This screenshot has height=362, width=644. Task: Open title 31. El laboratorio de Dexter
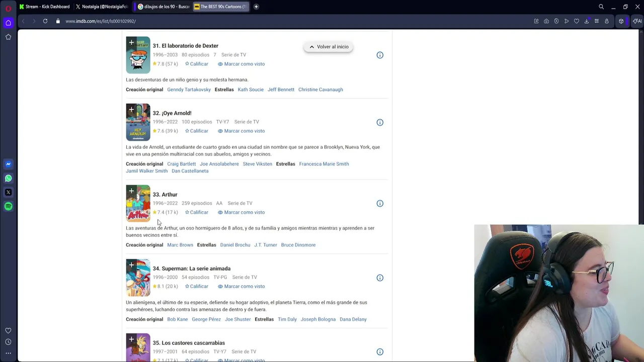[185, 46]
